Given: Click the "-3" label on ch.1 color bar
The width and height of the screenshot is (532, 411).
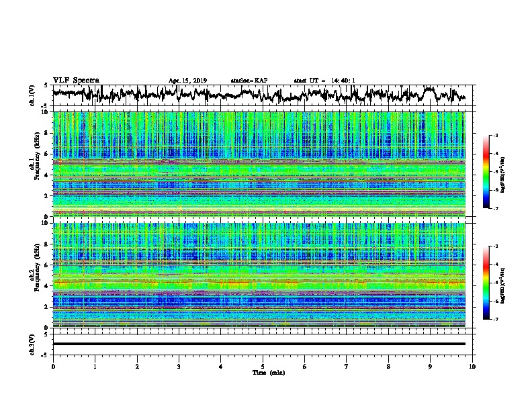Looking at the screenshot, I should (x=496, y=136).
